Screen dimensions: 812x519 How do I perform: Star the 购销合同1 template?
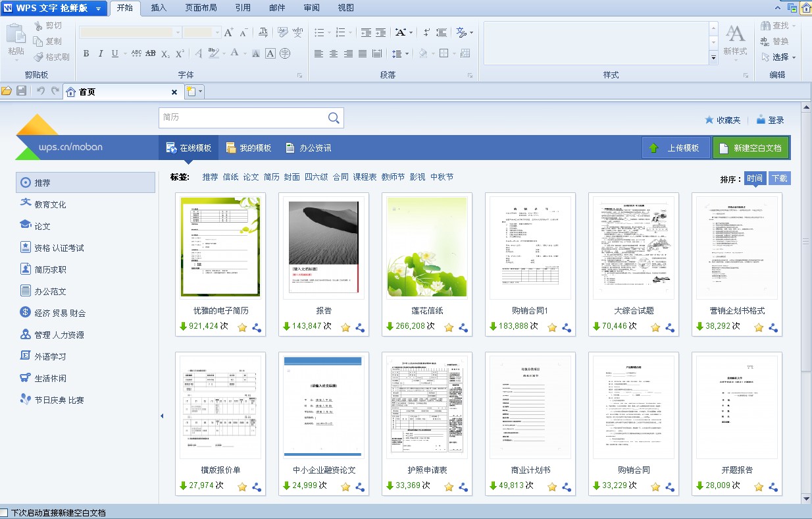552,327
